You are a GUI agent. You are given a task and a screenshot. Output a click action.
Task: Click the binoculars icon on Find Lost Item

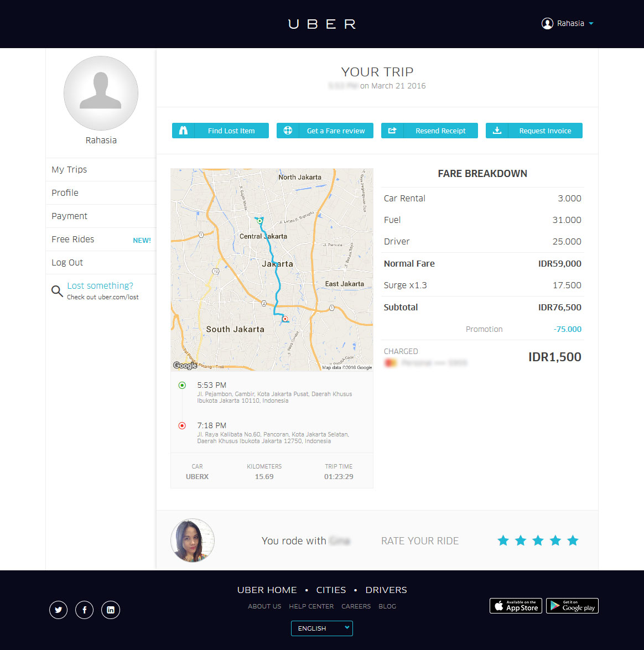pyautogui.click(x=183, y=131)
